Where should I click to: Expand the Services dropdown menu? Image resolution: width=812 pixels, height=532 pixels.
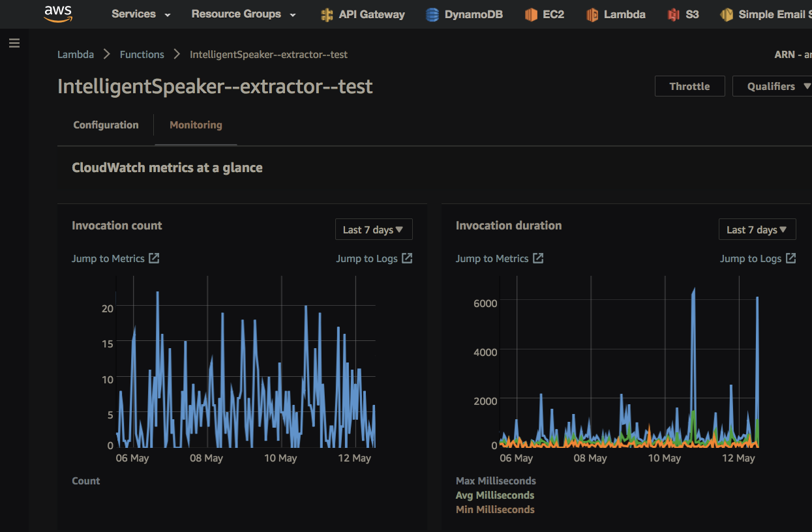point(141,14)
